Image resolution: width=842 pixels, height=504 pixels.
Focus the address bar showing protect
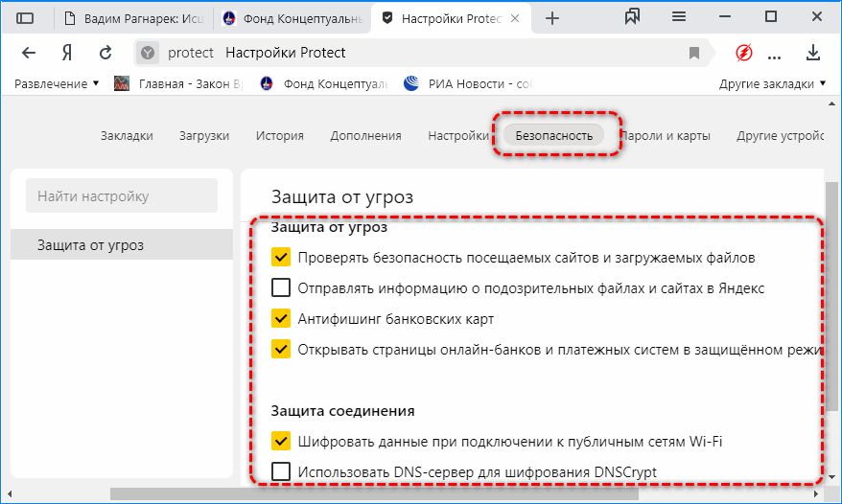coord(422,53)
